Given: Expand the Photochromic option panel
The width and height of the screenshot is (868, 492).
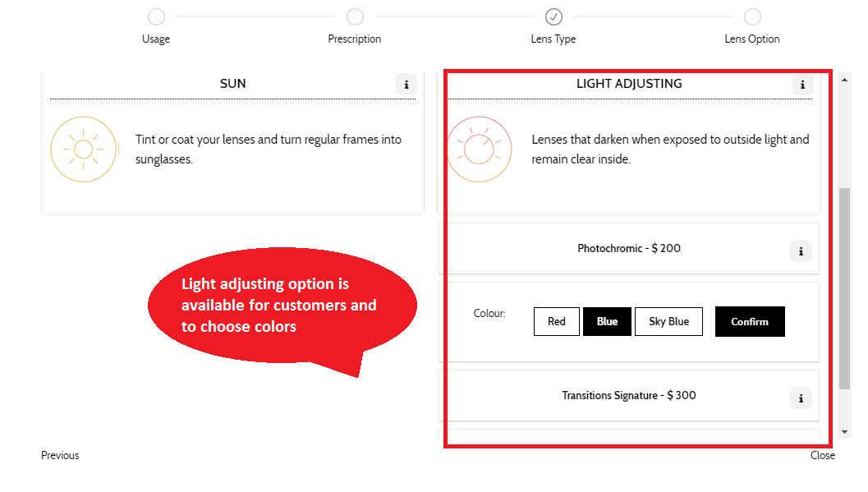Looking at the screenshot, I should pyautogui.click(x=629, y=248).
